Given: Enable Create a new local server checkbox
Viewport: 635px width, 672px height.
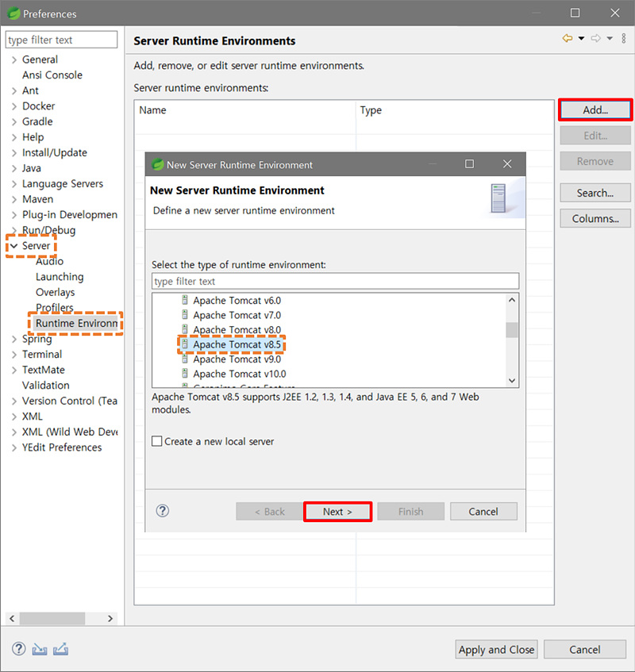Looking at the screenshot, I should coord(157,441).
